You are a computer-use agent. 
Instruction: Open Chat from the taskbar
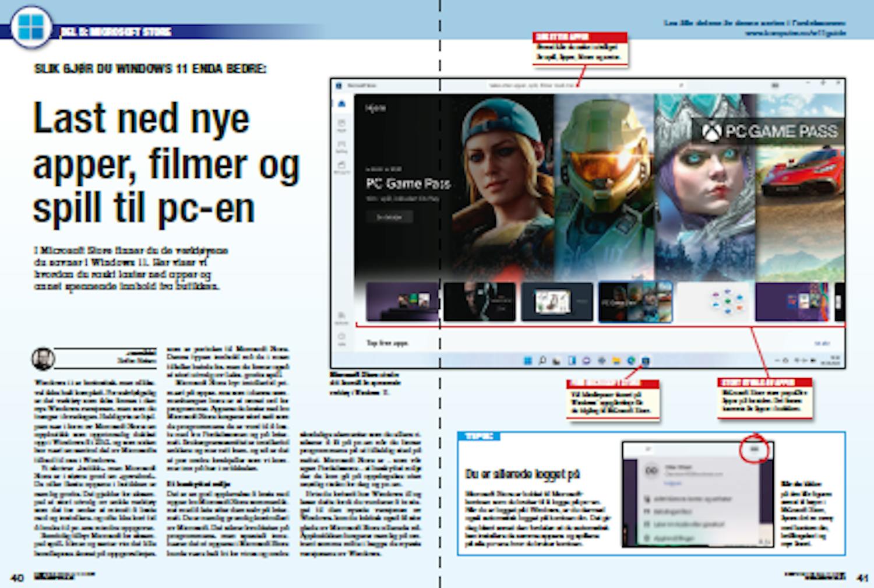click(587, 361)
